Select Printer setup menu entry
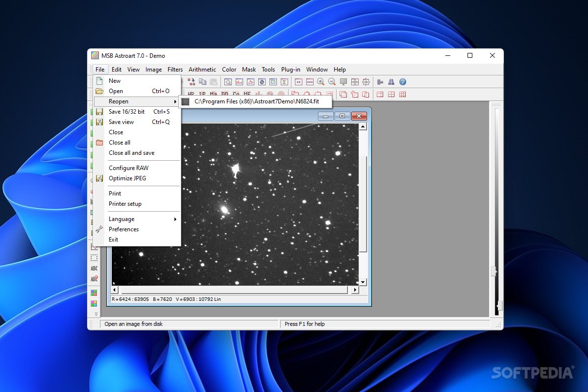 tap(138, 204)
